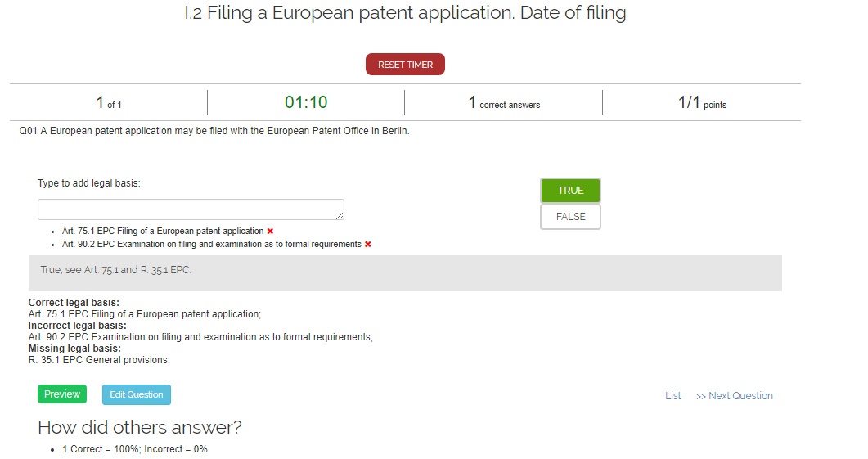This screenshot has width=868, height=459.
Task: Open the Preview of the question
Action: pyautogui.click(x=62, y=394)
